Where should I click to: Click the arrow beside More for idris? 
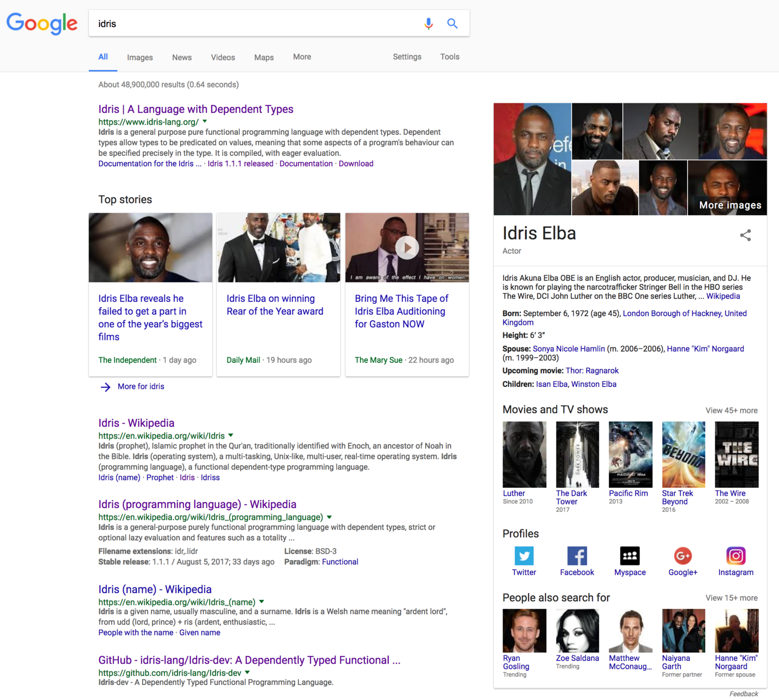click(x=105, y=387)
